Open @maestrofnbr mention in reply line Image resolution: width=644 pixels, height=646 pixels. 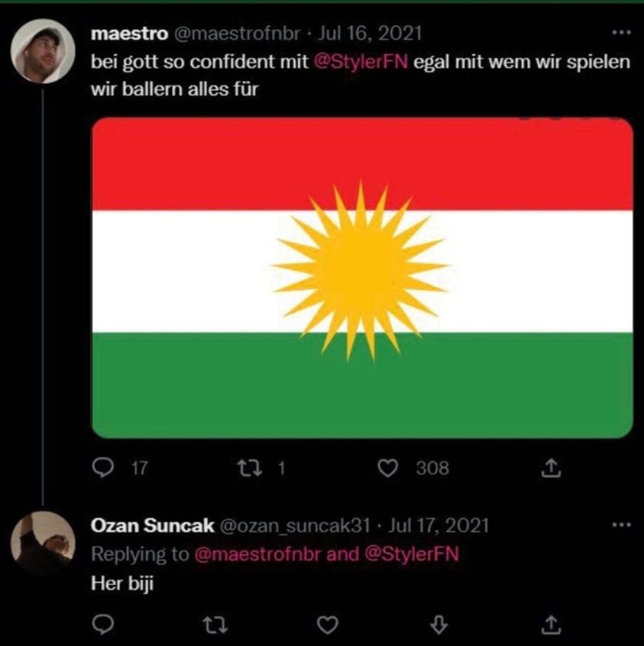click(257, 554)
